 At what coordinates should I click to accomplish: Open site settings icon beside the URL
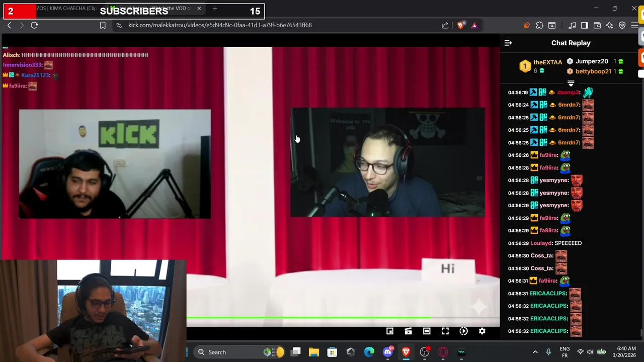[x=119, y=25]
